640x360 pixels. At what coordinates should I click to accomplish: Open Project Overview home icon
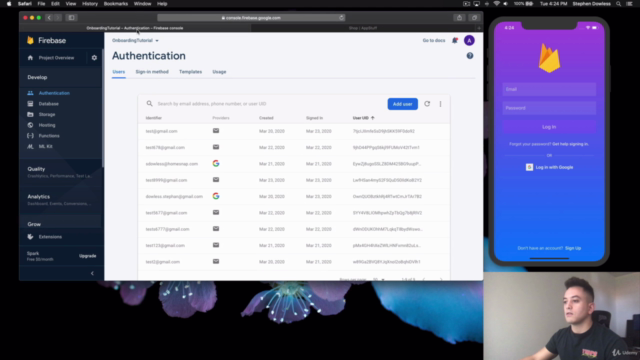[30, 58]
